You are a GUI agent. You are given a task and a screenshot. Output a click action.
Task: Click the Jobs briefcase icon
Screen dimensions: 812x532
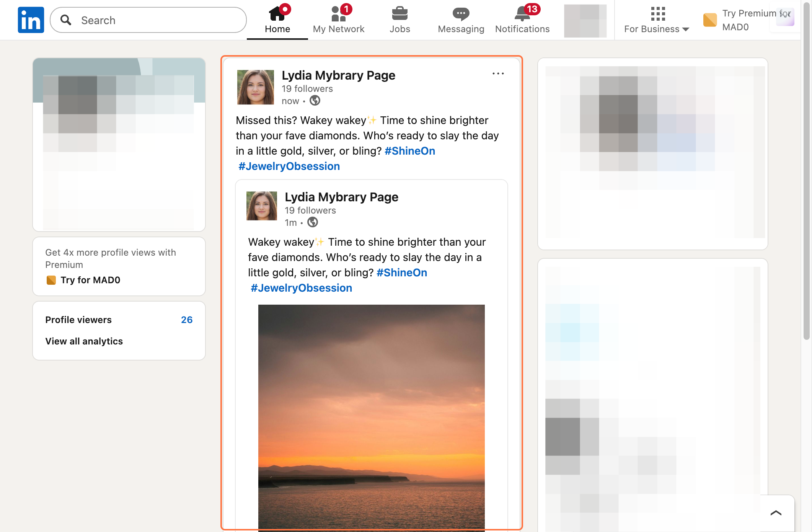click(399, 15)
